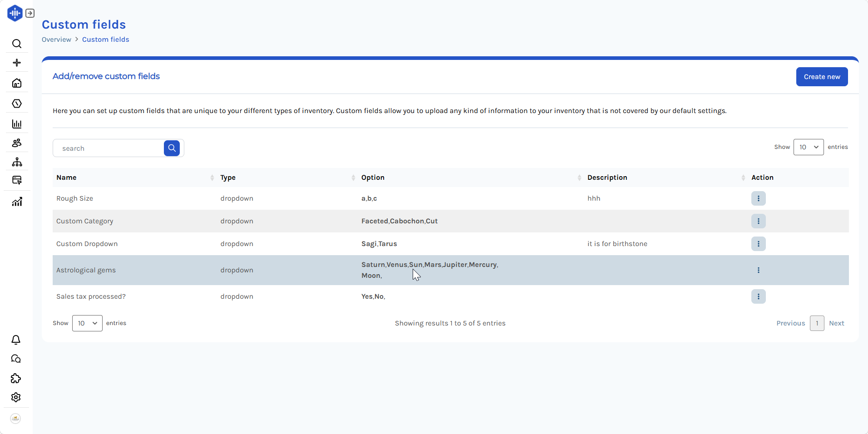The image size is (868, 434).
Task: Click the Astrological gems name cell
Action: pos(86,270)
